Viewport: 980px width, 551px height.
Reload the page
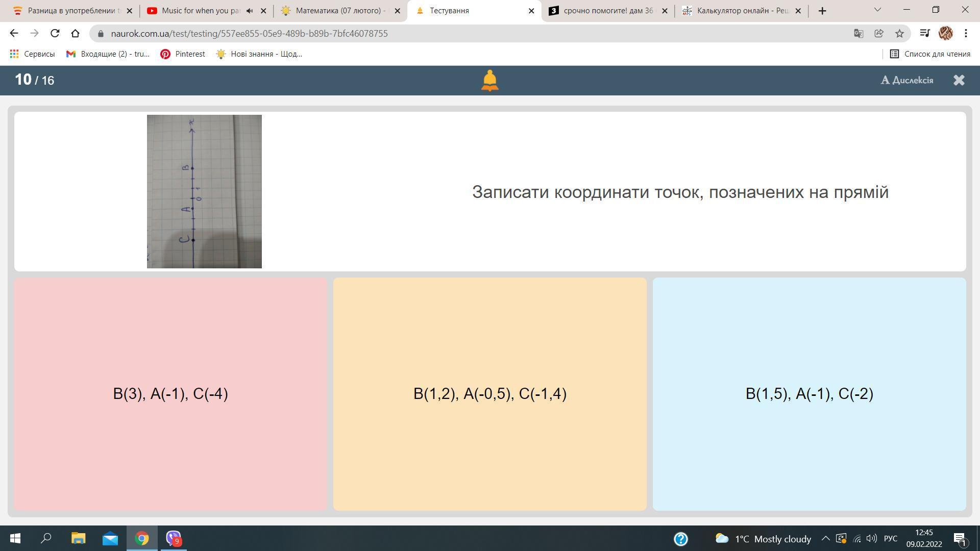pos(55,34)
